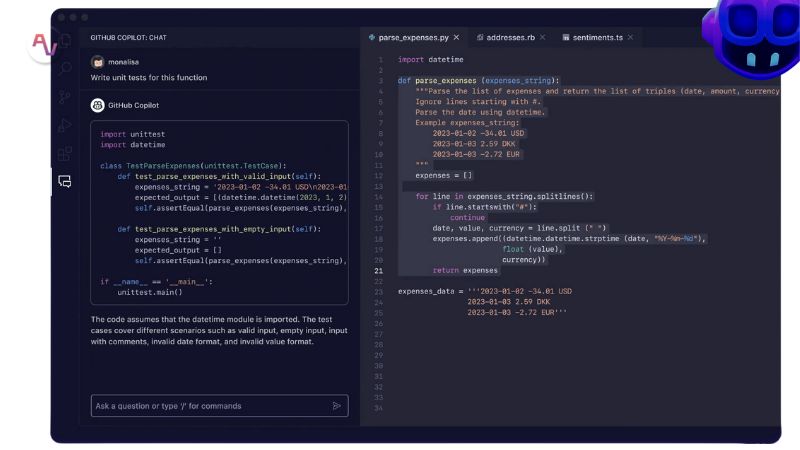This screenshot has height=450, width=800.
Task: Switch to the addresses.rb tab
Action: [x=511, y=37]
